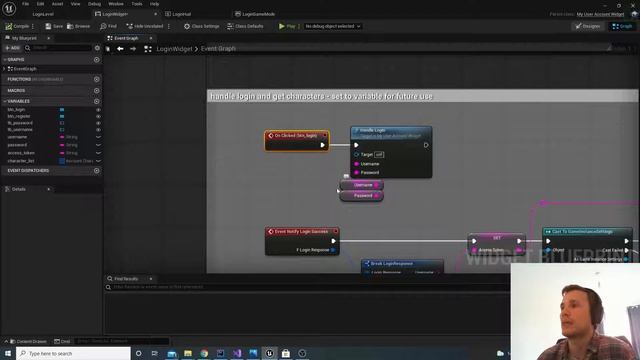
Task: Open the debug object selection dropdown
Action: click(x=333, y=26)
